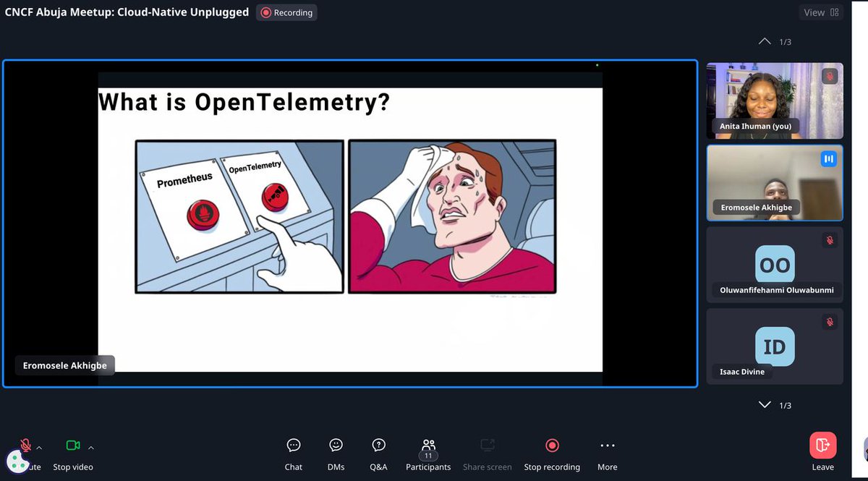Toggle the microphone mute button

25,446
